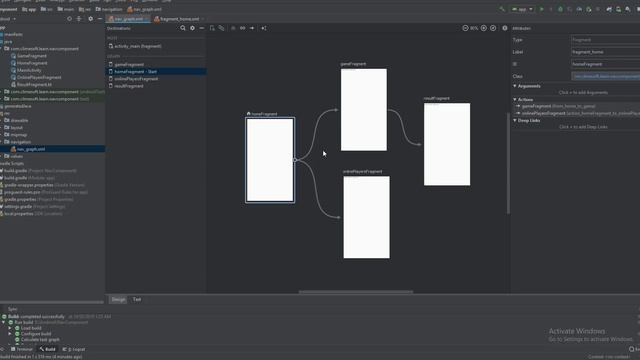Open the Logcat tool window
This screenshot has height=360, width=640.
[74, 349]
